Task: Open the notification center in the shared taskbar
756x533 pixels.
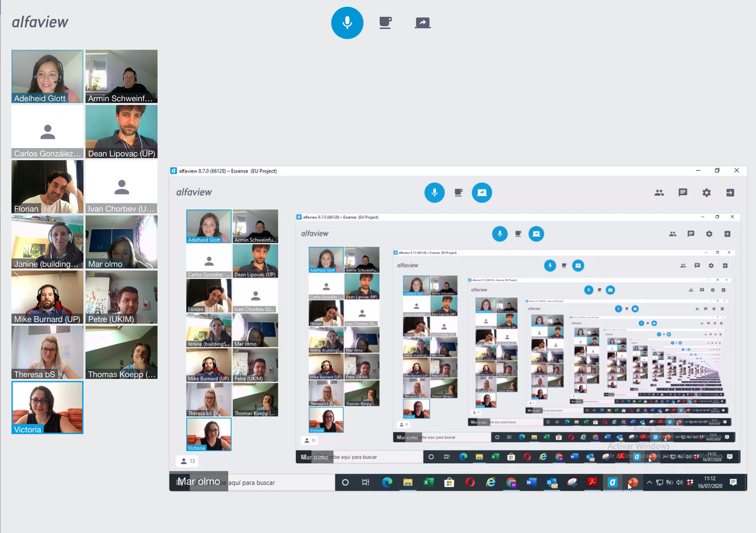Action: click(x=733, y=483)
